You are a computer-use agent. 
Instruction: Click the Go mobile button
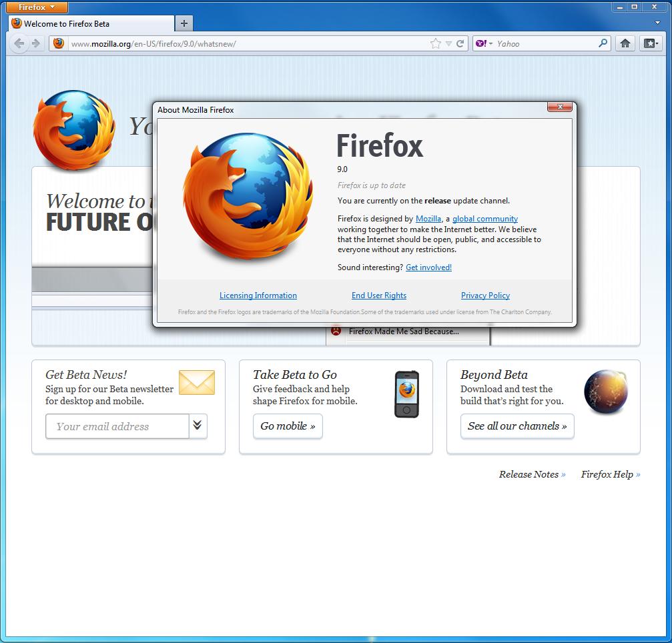[x=288, y=426]
